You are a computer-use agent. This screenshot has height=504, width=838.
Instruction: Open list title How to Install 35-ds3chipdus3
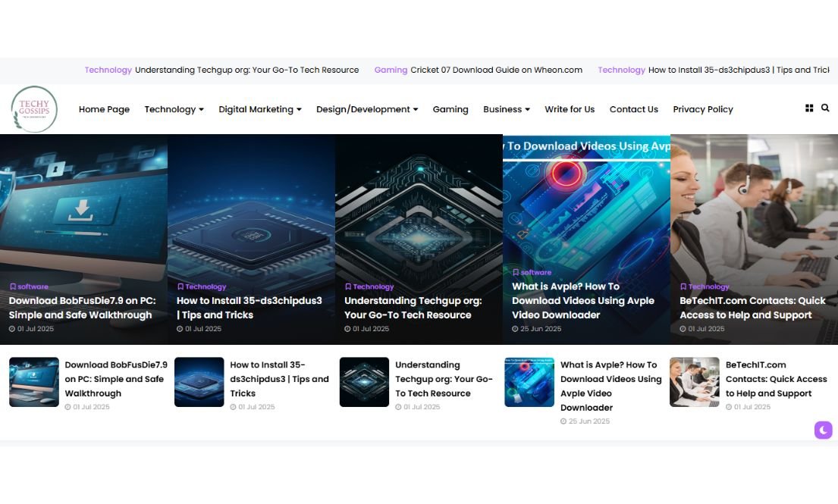pyautogui.click(x=280, y=379)
